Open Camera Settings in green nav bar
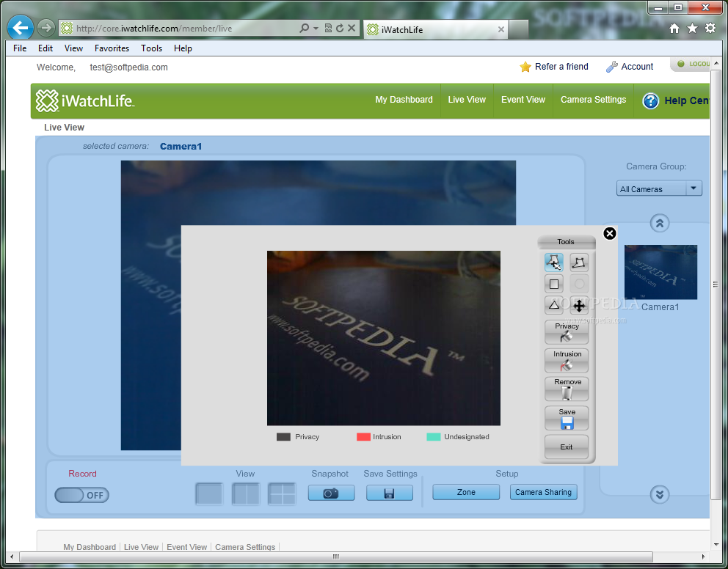The image size is (728, 569). (x=594, y=100)
